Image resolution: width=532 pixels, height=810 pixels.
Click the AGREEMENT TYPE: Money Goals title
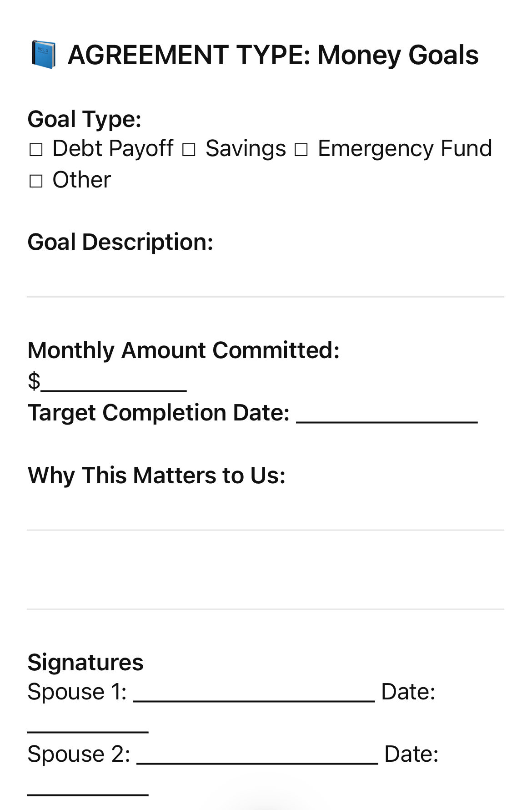point(273,55)
